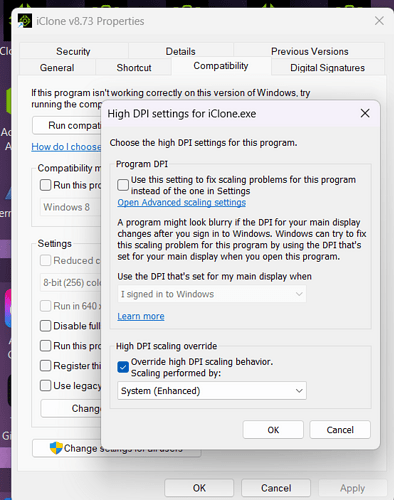Check the Disable fullscreen optimizations checkbox
394x500 pixels.
pyautogui.click(x=45, y=326)
